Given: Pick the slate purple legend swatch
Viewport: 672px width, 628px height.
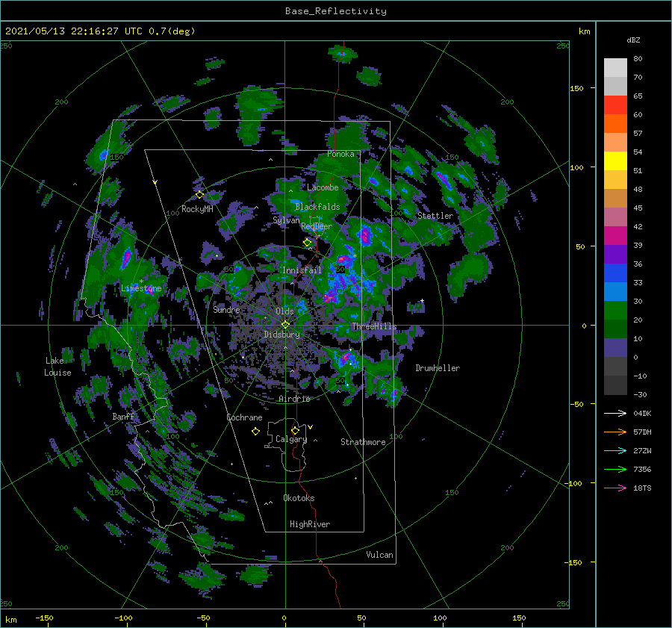Looking at the screenshot, I should click(x=615, y=347).
